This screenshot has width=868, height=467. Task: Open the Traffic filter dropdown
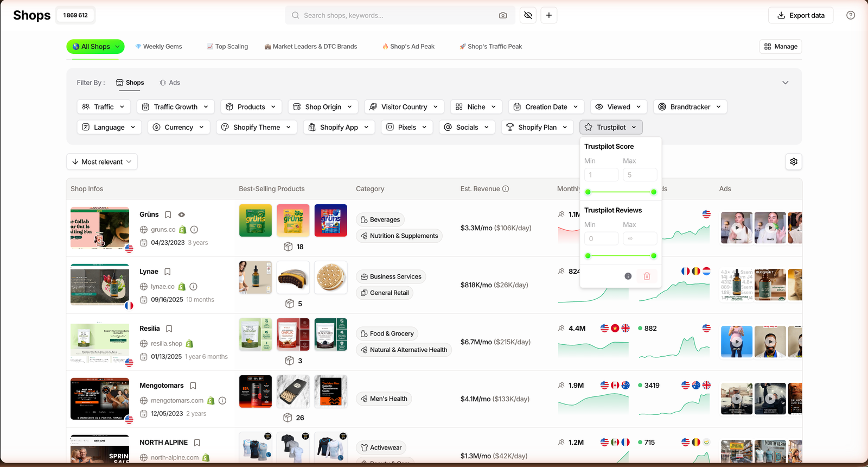104,107
